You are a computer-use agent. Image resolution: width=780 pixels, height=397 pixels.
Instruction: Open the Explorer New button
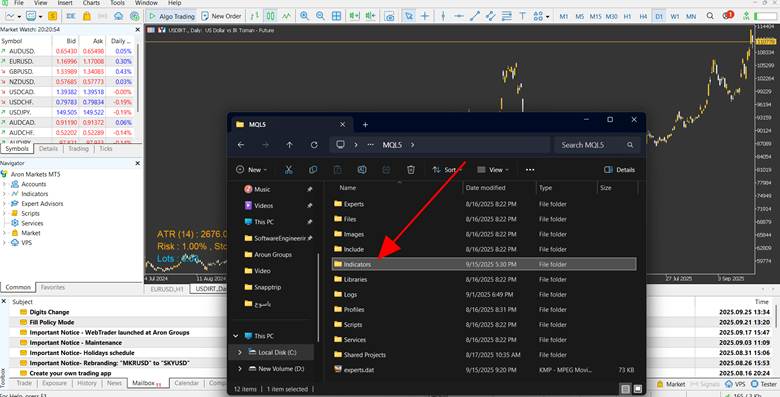252,170
